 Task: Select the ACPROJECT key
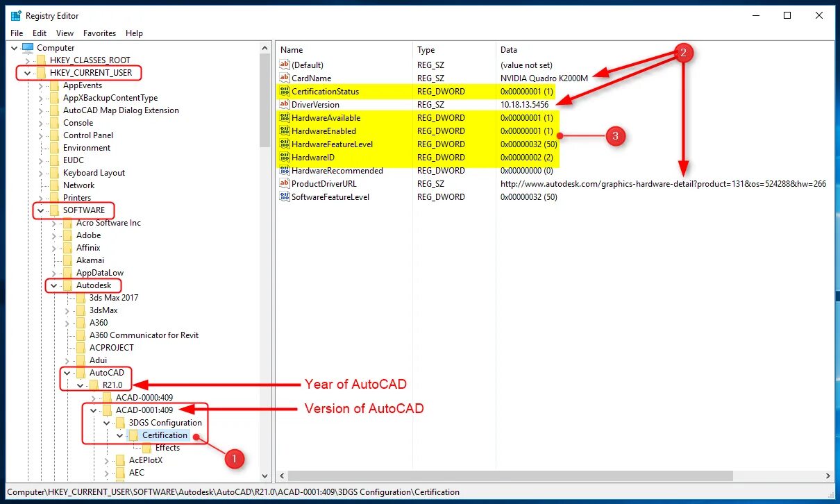111,348
